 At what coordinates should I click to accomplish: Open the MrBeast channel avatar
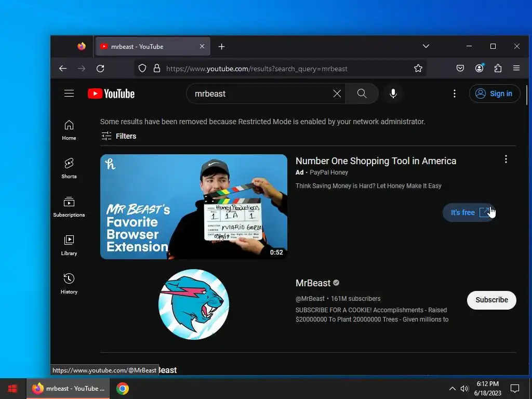[194, 304]
